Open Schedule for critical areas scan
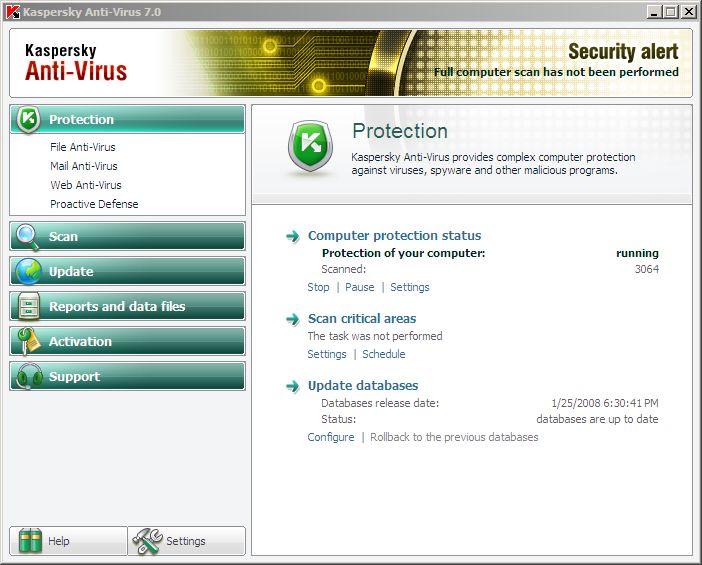The width and height of the screenshot is (702, 565). pyautogui.click(x=383, y=354)
